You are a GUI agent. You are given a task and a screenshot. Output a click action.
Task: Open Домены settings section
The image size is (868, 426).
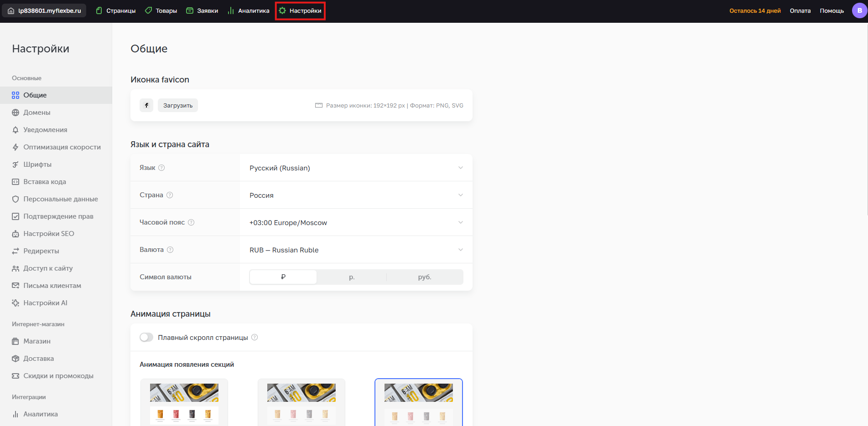tap(56, 113)
